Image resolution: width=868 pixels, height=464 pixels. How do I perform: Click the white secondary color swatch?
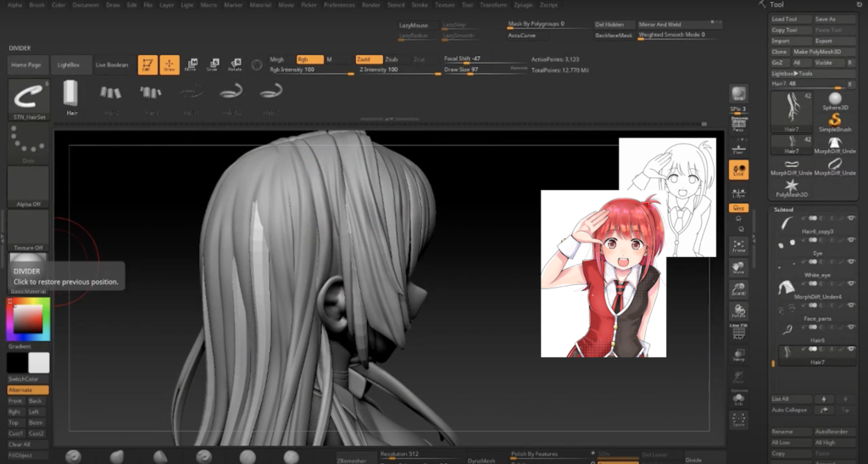pos(39,363)
